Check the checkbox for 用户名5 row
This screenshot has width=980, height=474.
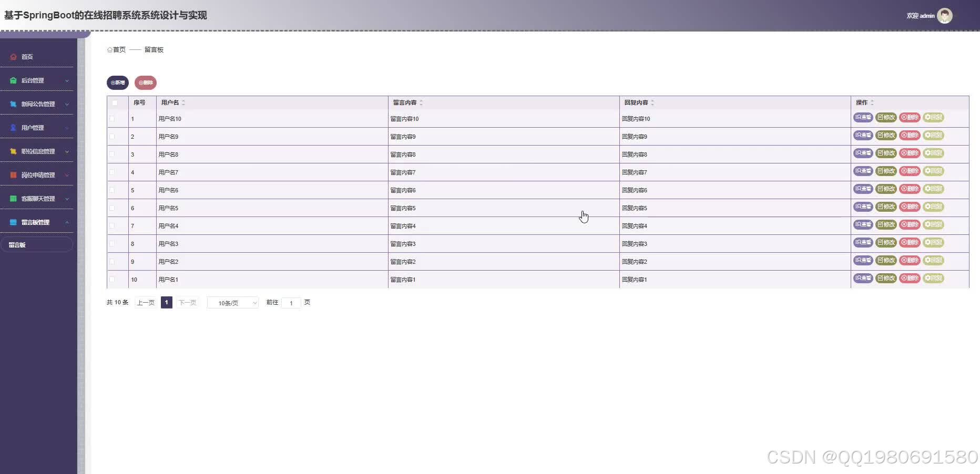112,208
